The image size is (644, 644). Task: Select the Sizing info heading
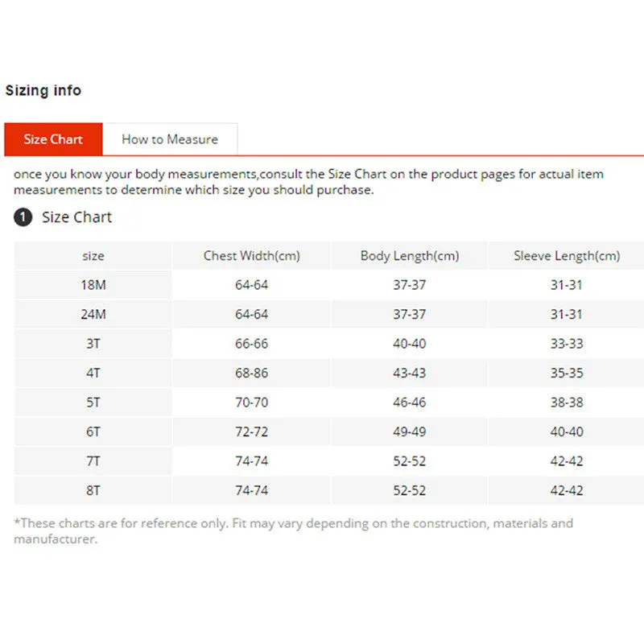(x=43, y=90)
